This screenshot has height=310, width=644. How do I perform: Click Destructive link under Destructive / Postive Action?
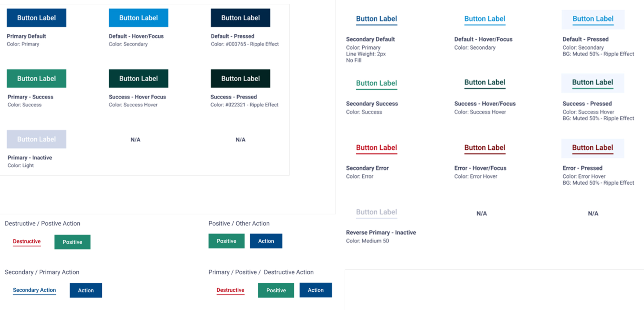coord(27,242)
